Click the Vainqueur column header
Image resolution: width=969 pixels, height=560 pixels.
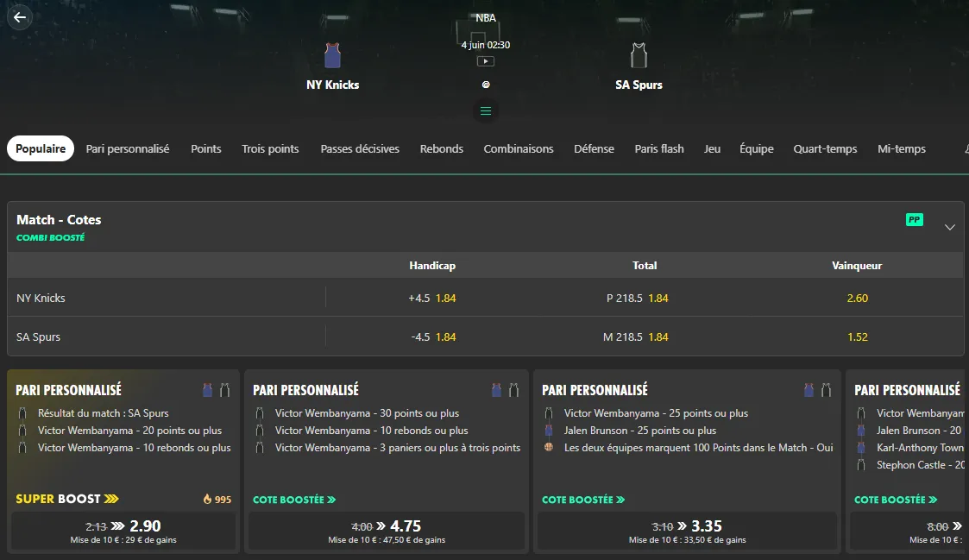[857, 265]
